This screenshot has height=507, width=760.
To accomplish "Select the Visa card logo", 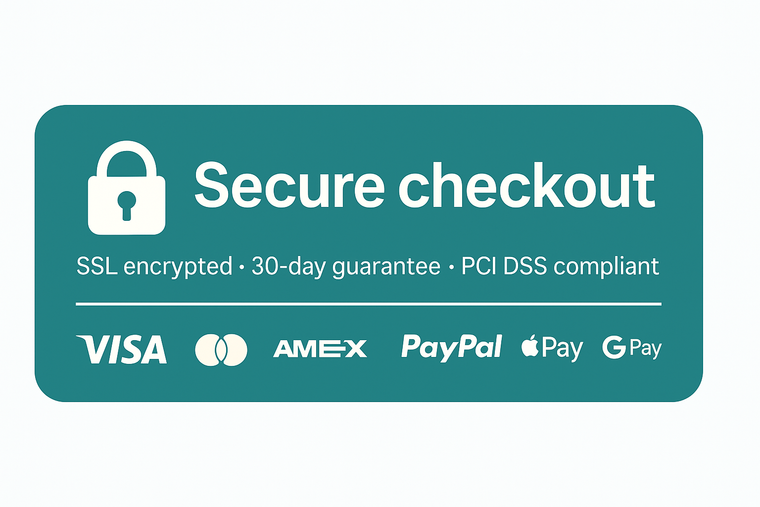I will pyautogui.click(x=121, y=349).
